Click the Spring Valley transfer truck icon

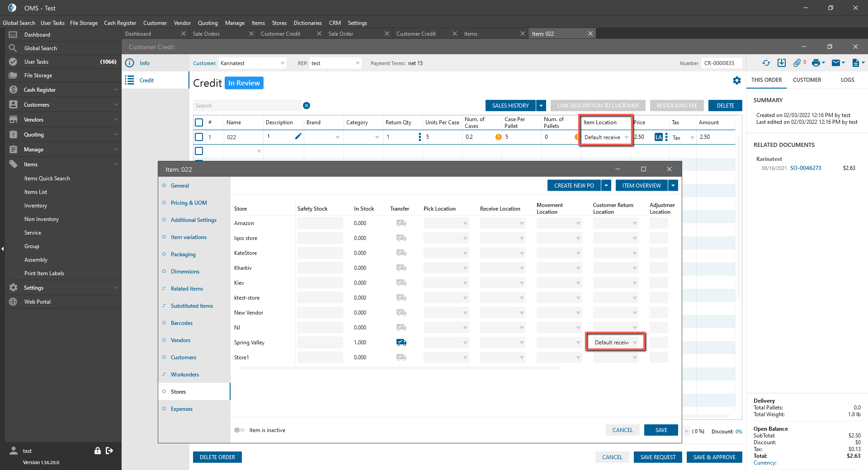(401, 343)
